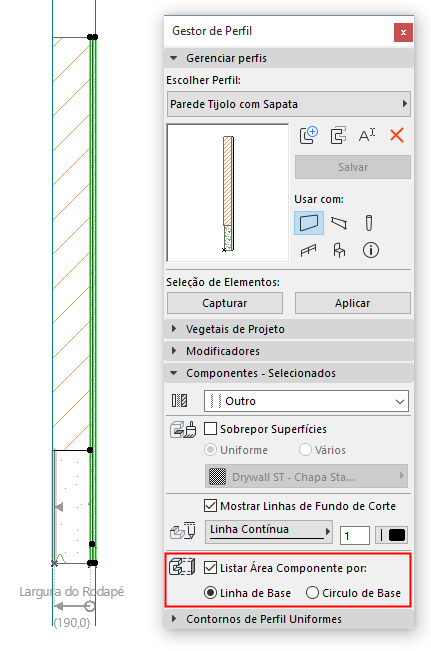Click the Escolher Perfil label
This screenshot has height=651, width=431.
click(x=203, y=80)
